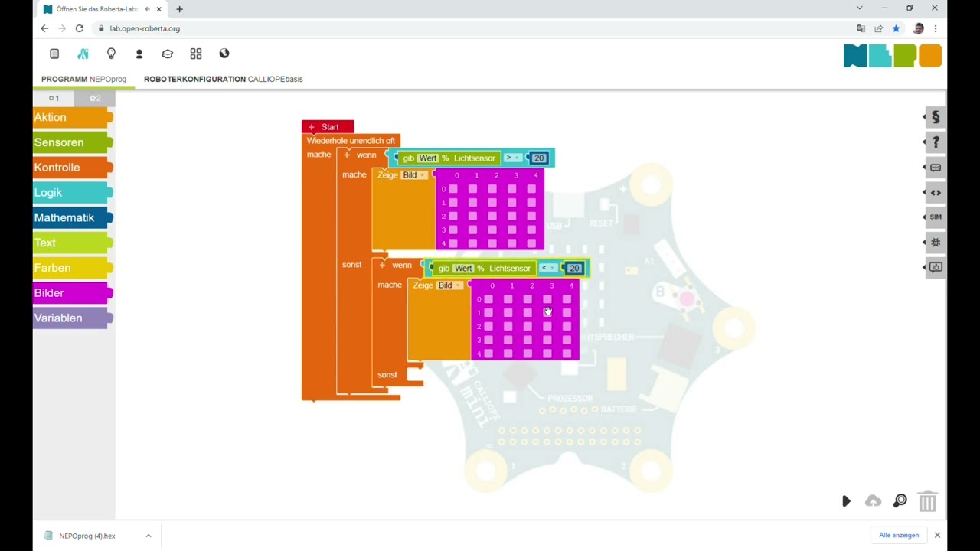
Task: Toggle LED row 2 column 2 in first image block
Action: pos(492,217)
